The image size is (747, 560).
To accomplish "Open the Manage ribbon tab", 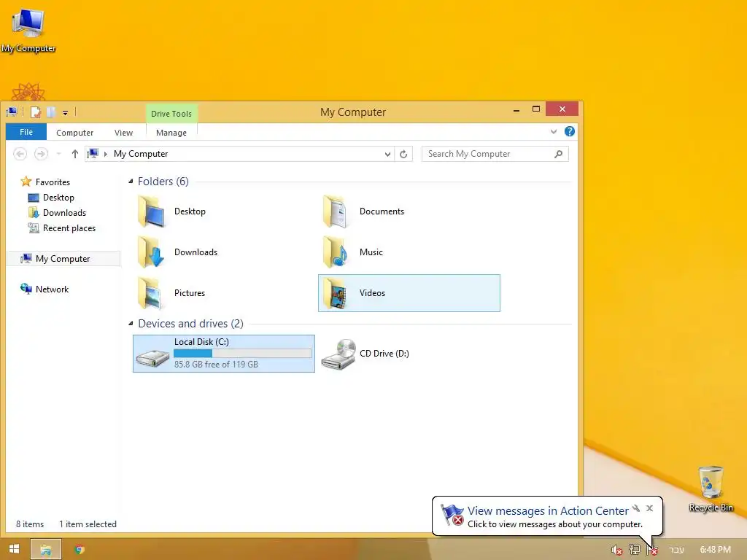I will (171, 133).
